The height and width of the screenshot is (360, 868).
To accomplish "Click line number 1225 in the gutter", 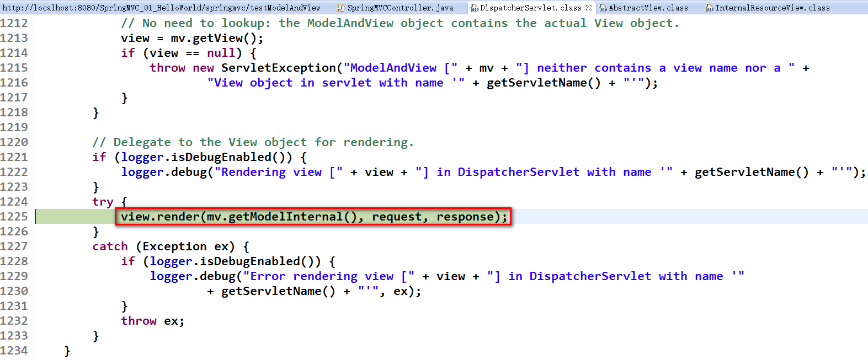I will tap(14, 217).
